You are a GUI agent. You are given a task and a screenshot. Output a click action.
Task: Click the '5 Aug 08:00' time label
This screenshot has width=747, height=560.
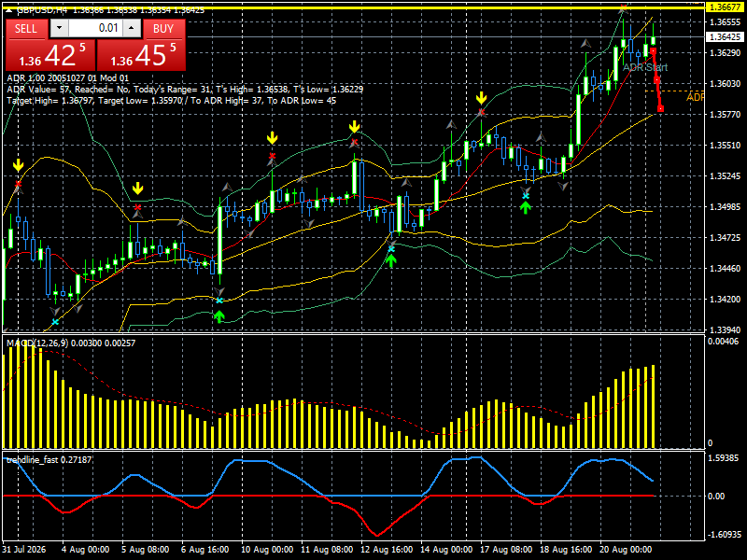pyautogui.click(x=146, y=549)
